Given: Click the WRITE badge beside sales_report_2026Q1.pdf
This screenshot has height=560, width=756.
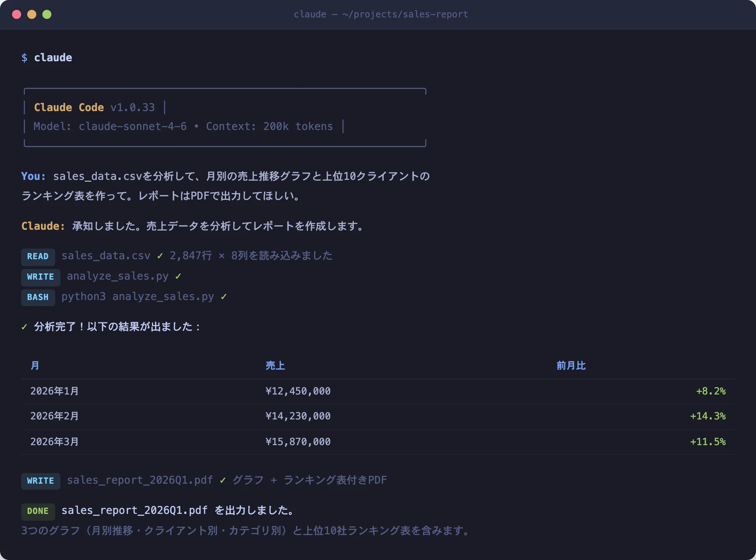Looking at the screenshot, I should [x=40, y=481].
